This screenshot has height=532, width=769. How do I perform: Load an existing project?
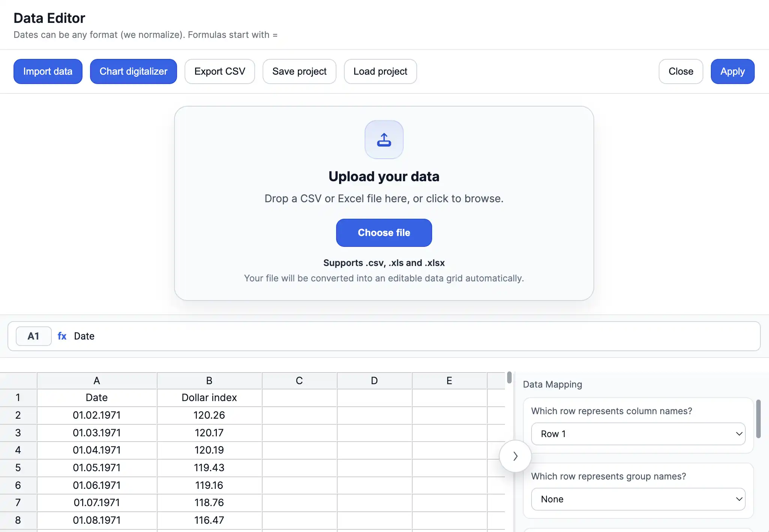[380, 71]
